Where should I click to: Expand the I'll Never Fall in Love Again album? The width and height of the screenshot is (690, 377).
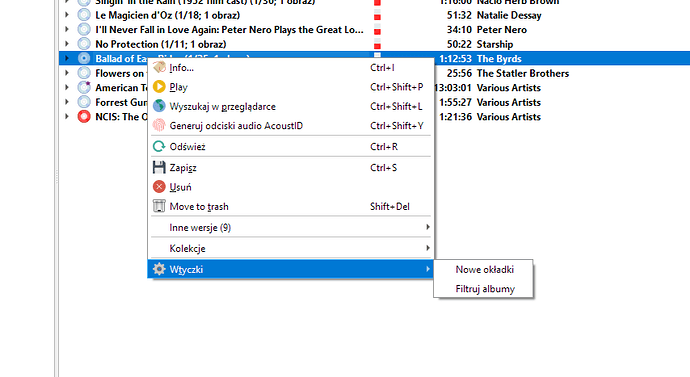point(66,29)
